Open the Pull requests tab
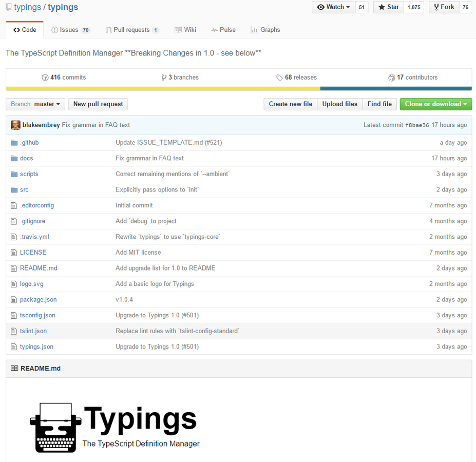The width and height of the screenshot is (476, 462). pos(132,30)
